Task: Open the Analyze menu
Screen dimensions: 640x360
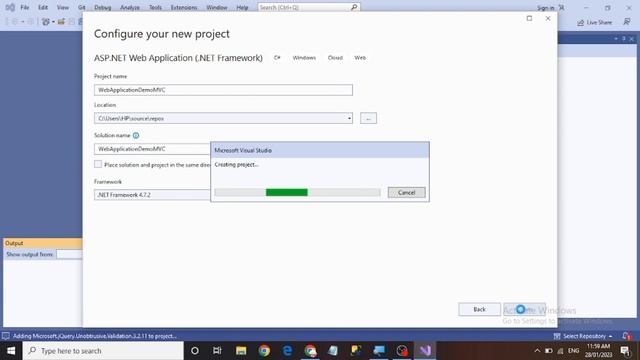Action: [130, 7]
